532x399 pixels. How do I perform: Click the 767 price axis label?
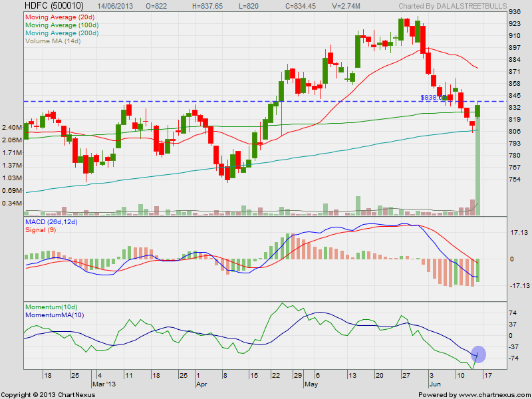coord(515,168)
